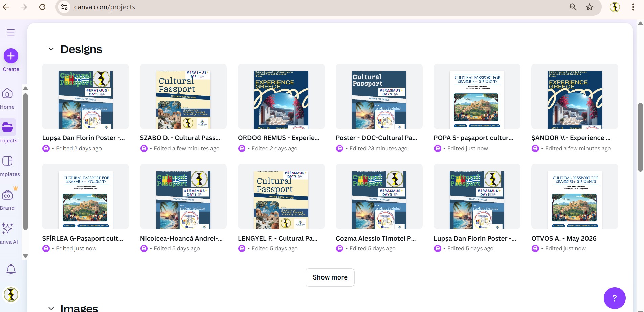Open the Home section in sidebar
The height and width of the screenshot is (312, 644).
7,94
